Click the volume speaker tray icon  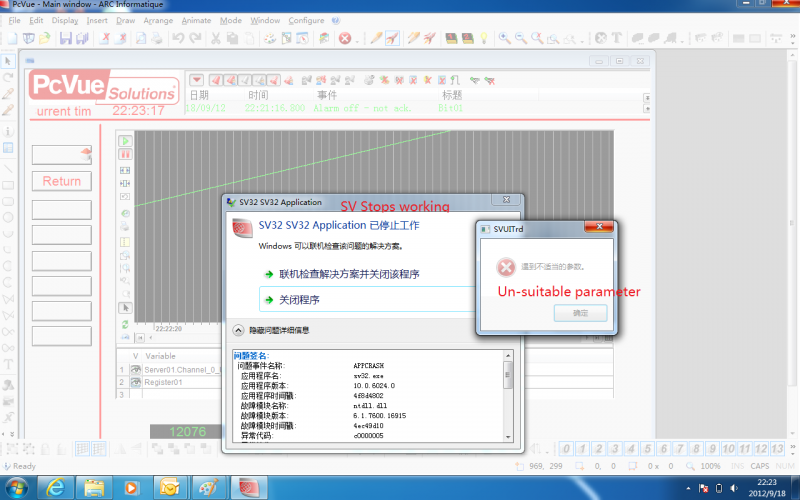tap(734, 488)
